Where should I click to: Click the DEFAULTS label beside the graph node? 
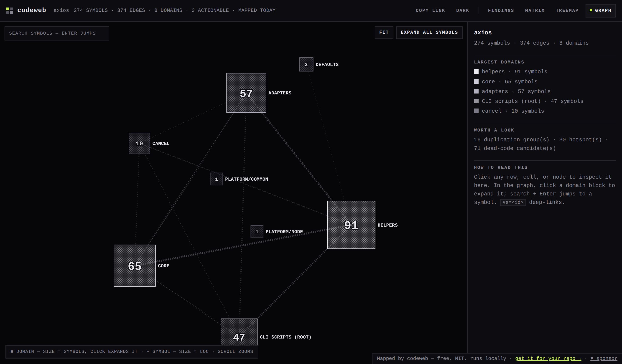327,65
